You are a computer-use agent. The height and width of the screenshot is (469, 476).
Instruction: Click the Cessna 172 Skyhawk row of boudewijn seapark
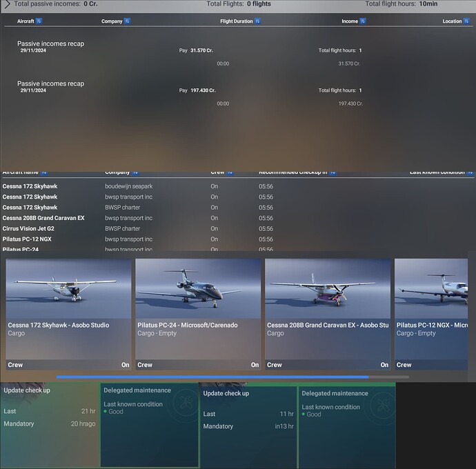point(238,186)
